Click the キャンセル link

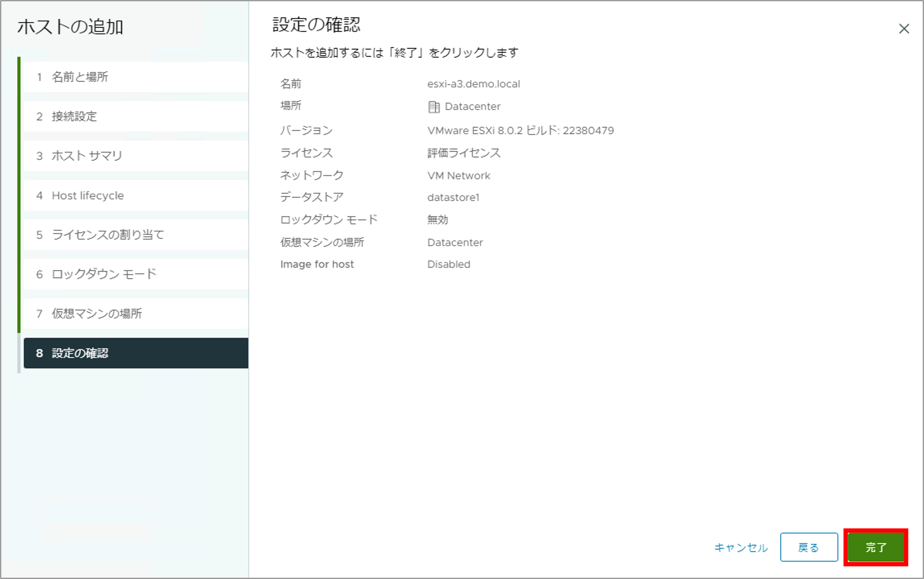click(741, 548)
